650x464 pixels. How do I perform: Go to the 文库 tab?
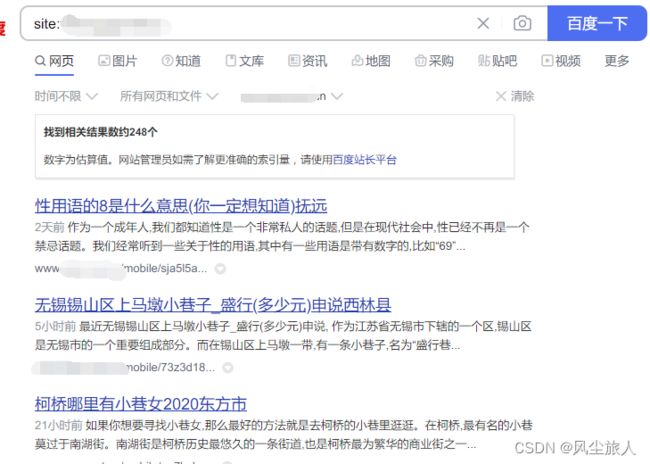click(x=245, y=61)
